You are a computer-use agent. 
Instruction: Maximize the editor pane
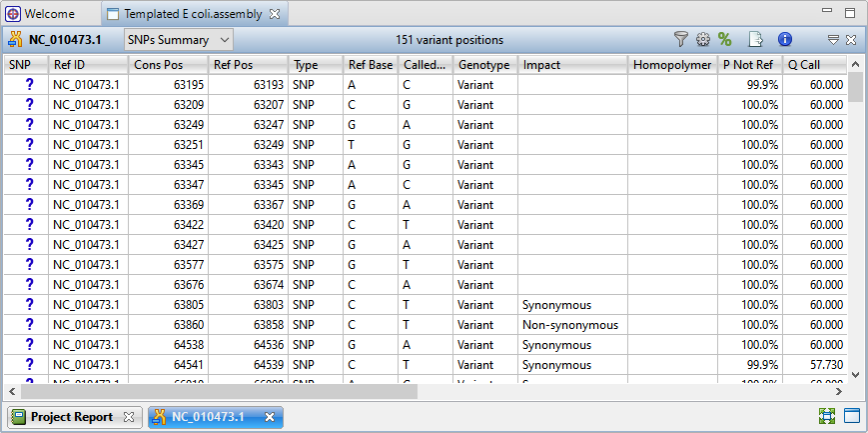coord(850,13)
